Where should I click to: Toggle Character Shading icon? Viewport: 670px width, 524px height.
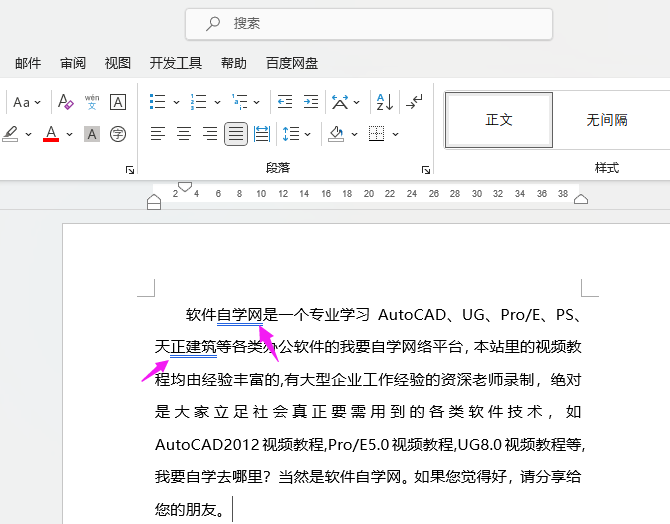pos(92,134)
